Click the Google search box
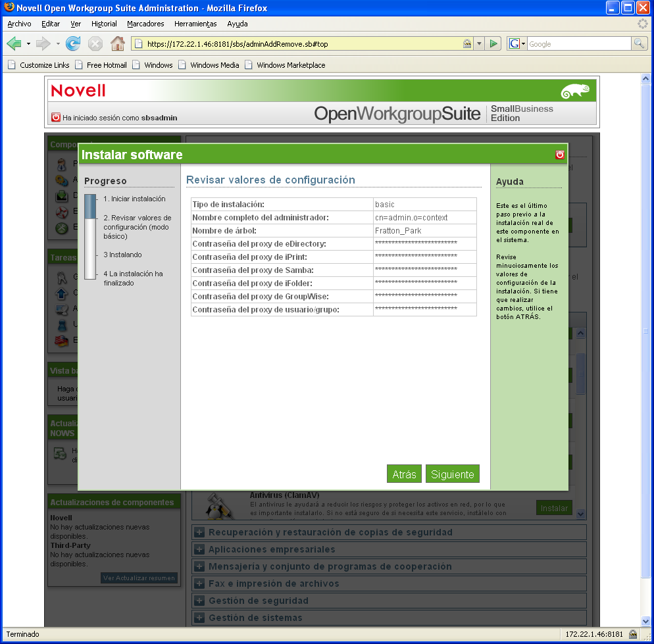The image size is (654, 644). point(579,44)
